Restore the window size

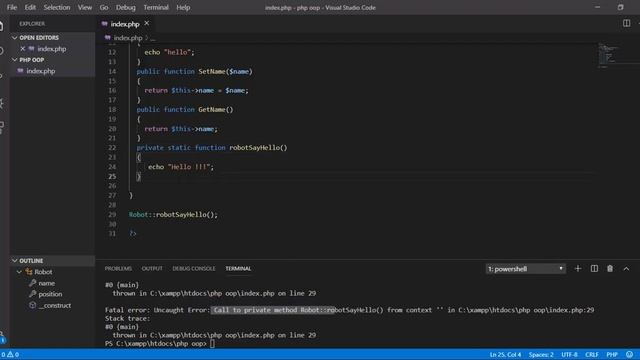coord(620,7)
